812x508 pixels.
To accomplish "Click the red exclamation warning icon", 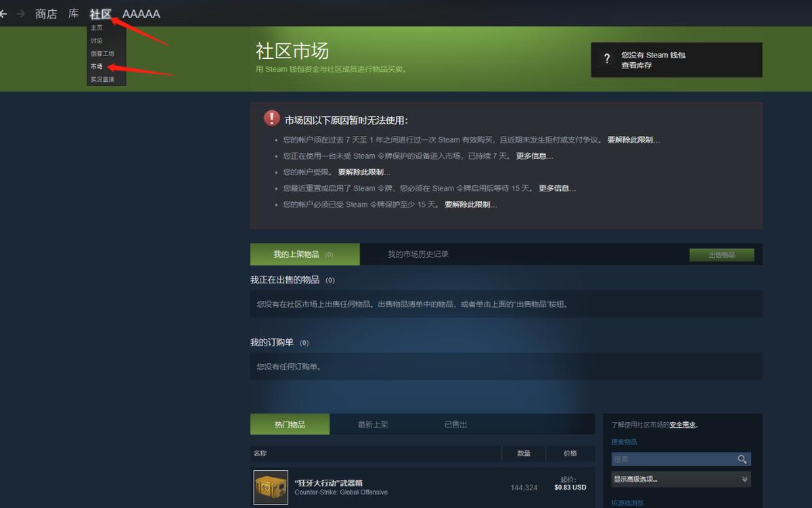I will pos(271,118).
